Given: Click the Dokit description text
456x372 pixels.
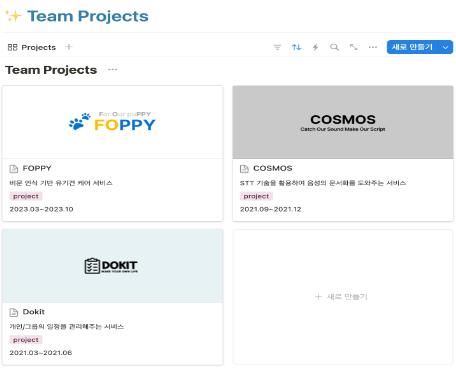Looking at the screenshot, I should [x=67, y=327].
